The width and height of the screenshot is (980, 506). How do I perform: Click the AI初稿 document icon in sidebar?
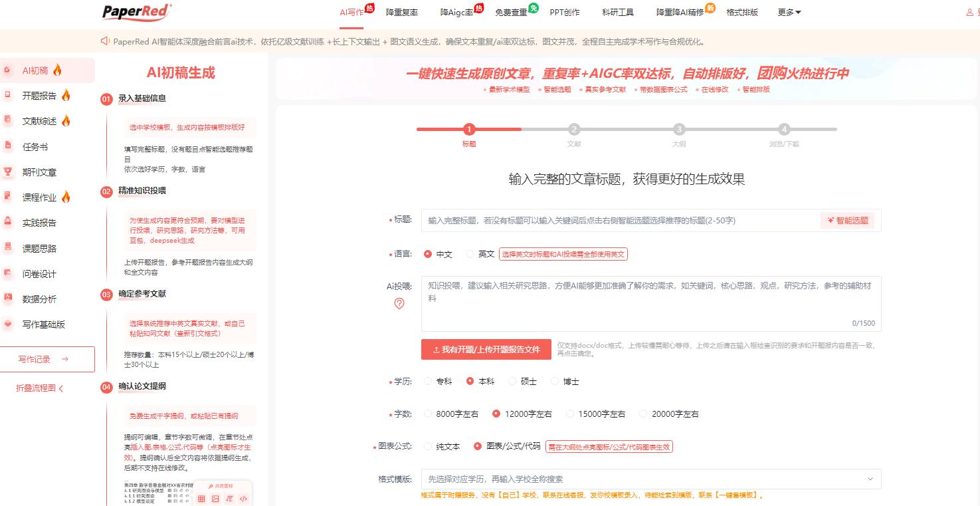pyautogui.click(x=8, y=70)
